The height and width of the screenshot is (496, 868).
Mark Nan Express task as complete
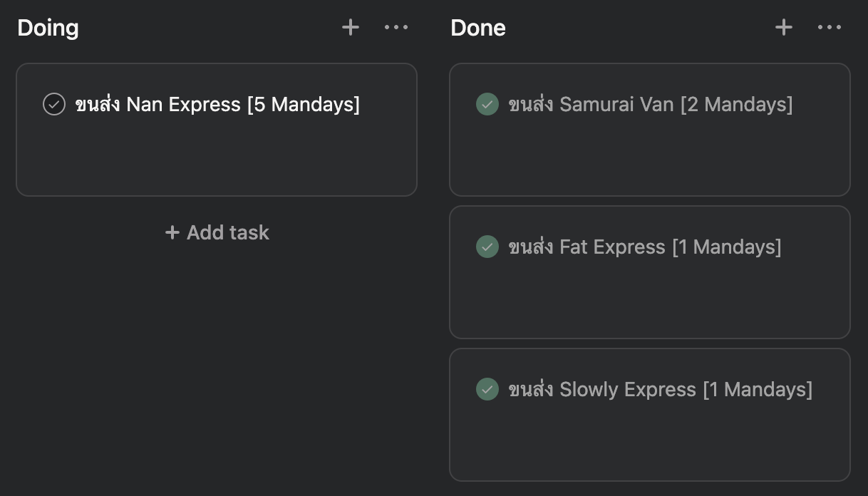54,104
